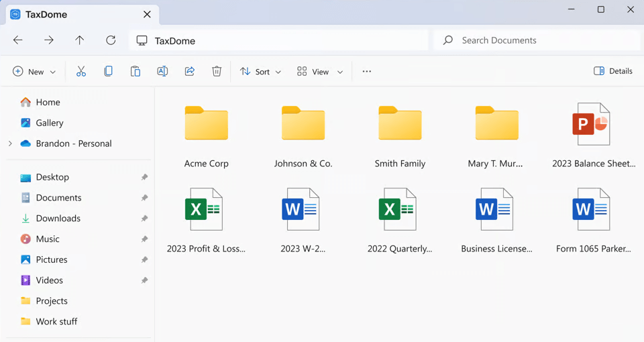Unpin Desktop from quick access
Screen dimensions: 644x342
tap(144, 177)
